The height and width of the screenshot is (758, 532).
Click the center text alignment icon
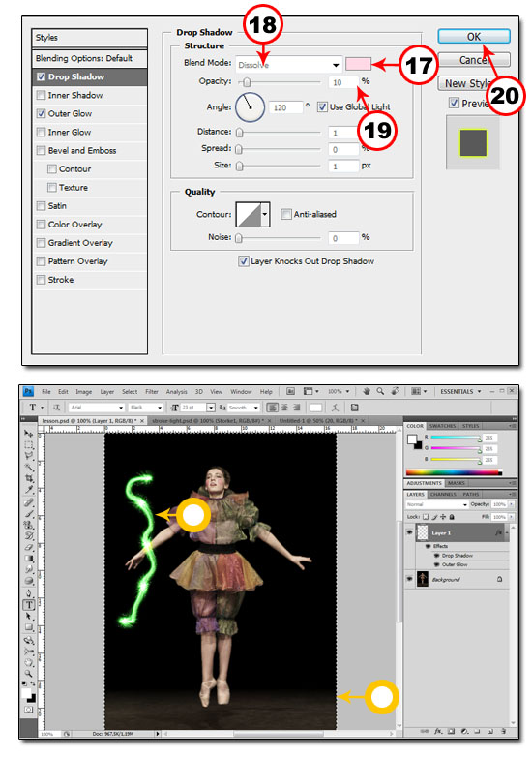[285, 407]
